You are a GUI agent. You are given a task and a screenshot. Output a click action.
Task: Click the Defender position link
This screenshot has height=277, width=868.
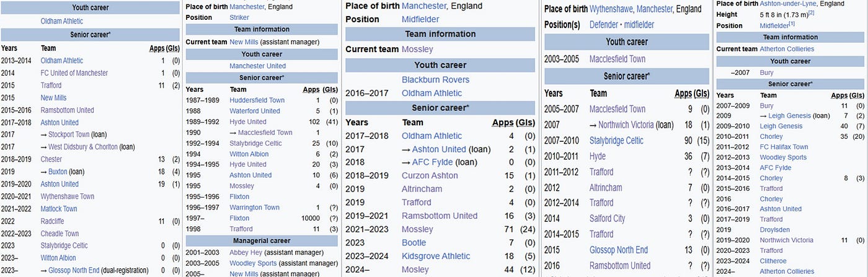(x=601, y=24)
